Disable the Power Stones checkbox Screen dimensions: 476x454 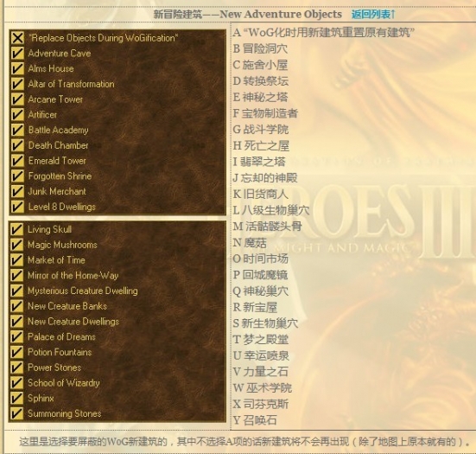click(16, 368)
